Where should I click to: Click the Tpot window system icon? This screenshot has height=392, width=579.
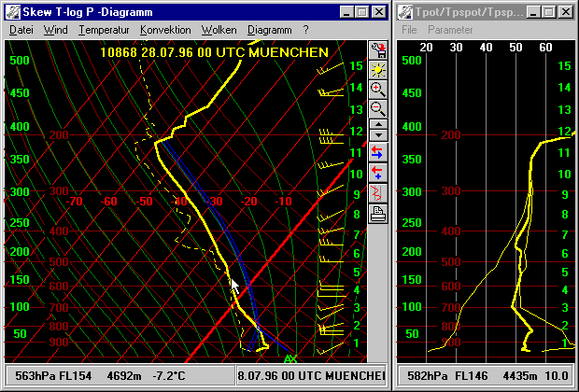[x=405, y=12]
